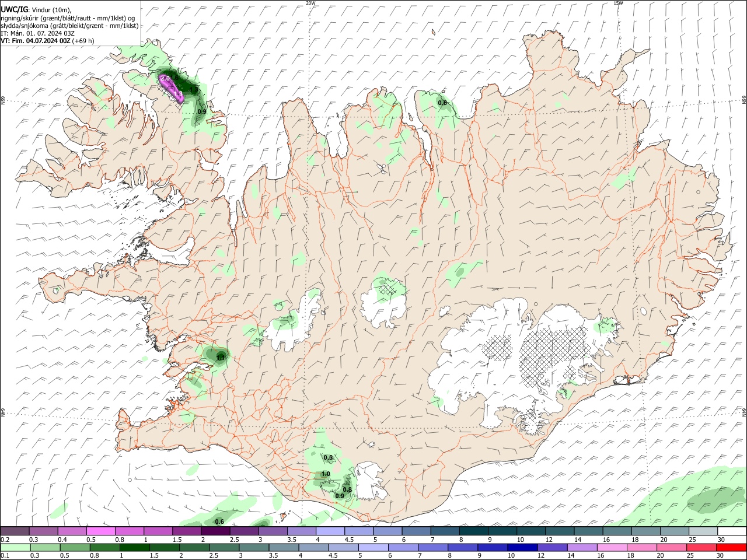
Task: Pick the lower rain scale swatch labeled 0.5
Action: pyautogui.click(x=75, y=547)
